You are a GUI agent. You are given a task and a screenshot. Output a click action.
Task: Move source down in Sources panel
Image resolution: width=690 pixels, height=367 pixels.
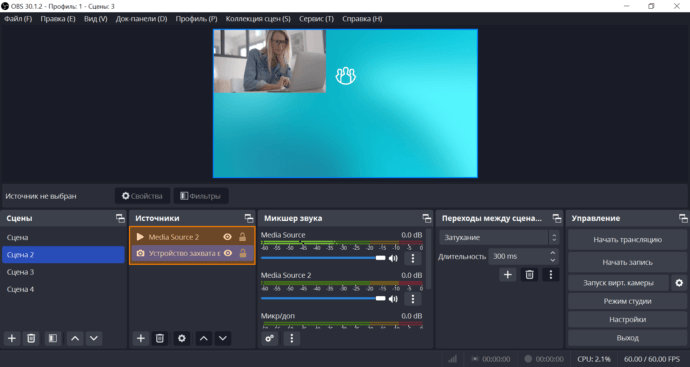pos(223,338)
